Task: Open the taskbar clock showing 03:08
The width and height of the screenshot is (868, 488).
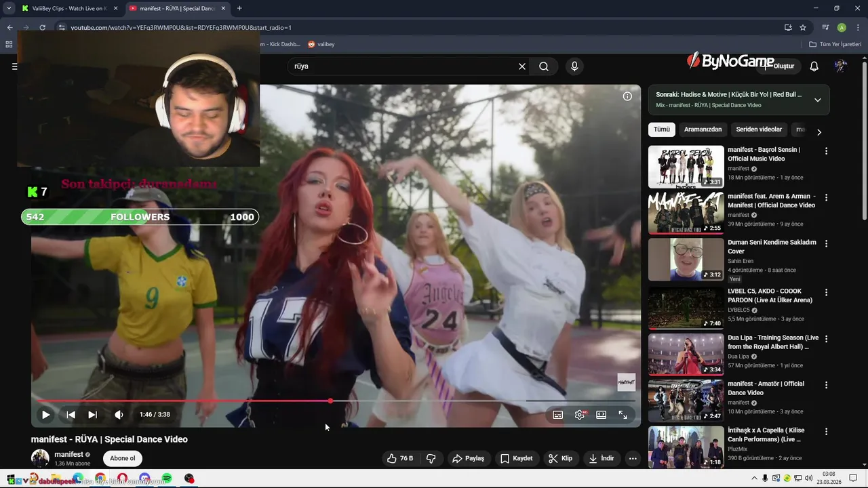Action: coord(829,479)
